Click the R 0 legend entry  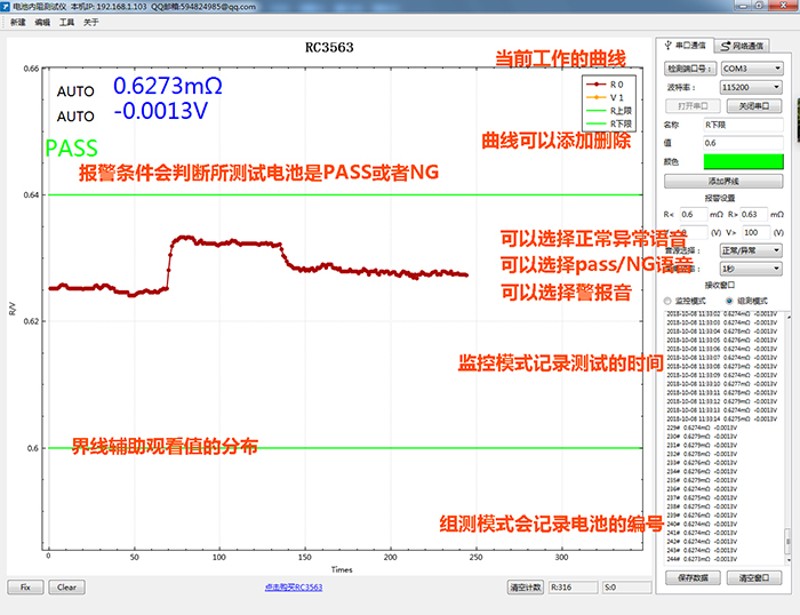[606, 84]
